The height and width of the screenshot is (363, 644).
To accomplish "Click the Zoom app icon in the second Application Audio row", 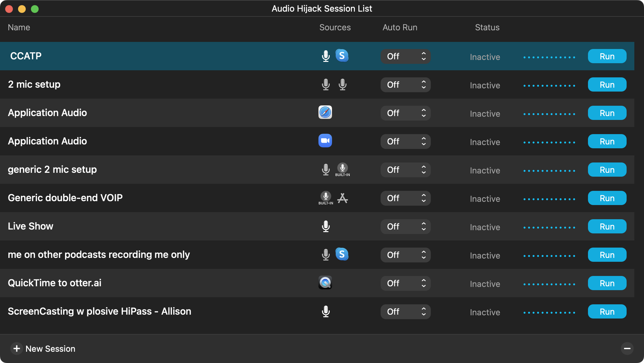I will point(325,141).
